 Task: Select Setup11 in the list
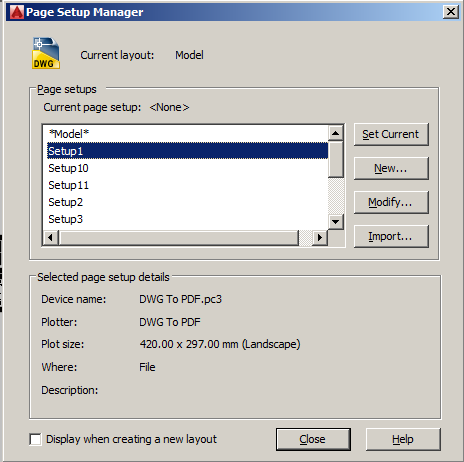[187, 185]
